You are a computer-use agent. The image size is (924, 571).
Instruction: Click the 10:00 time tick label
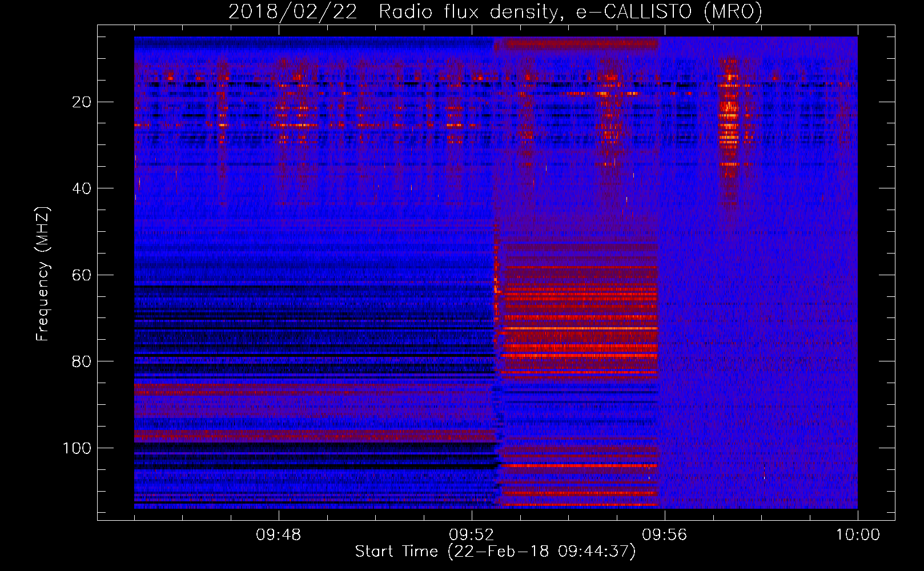point(858,535)
